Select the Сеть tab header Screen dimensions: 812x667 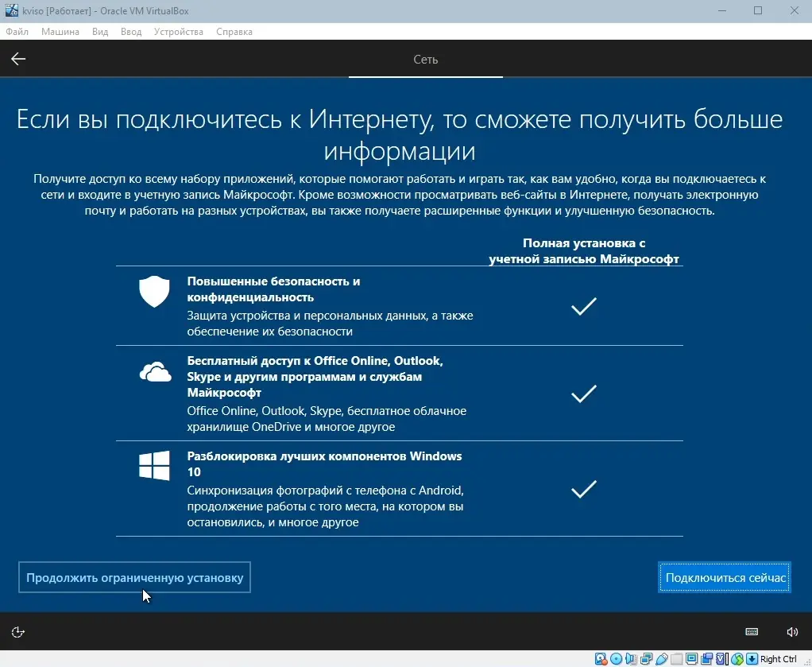pyautogui.click(x=426, y=60)
